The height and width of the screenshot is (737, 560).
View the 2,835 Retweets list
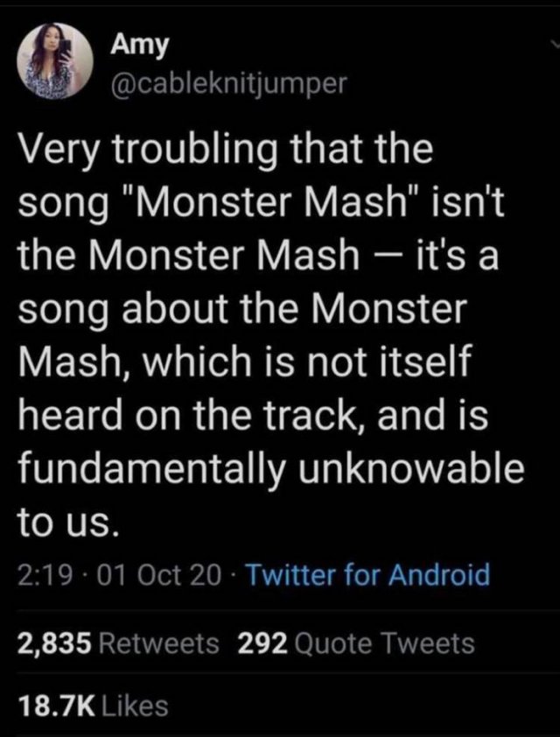point(118,643)
